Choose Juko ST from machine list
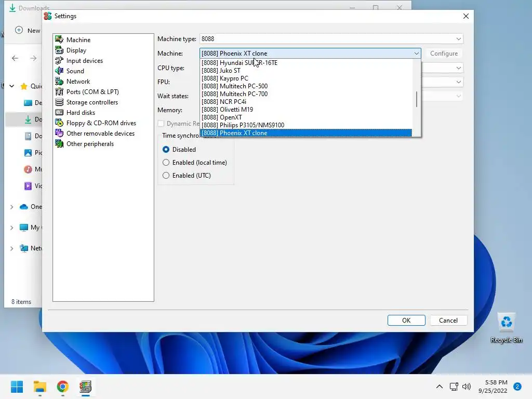The height and width of the screenshot is (399, 532). [306, 71]
